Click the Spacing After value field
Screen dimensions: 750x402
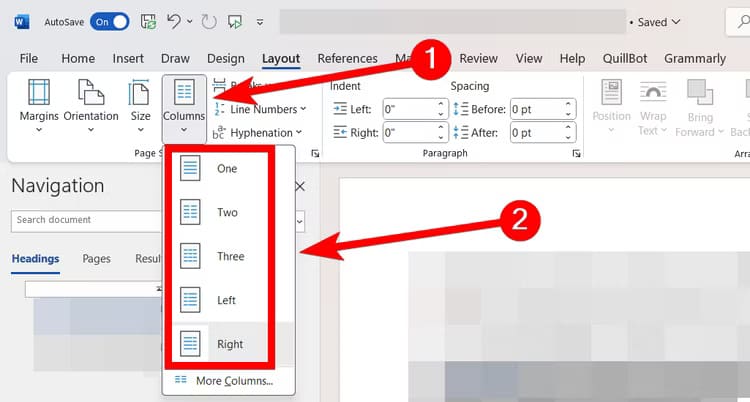[x=535, y=132]
